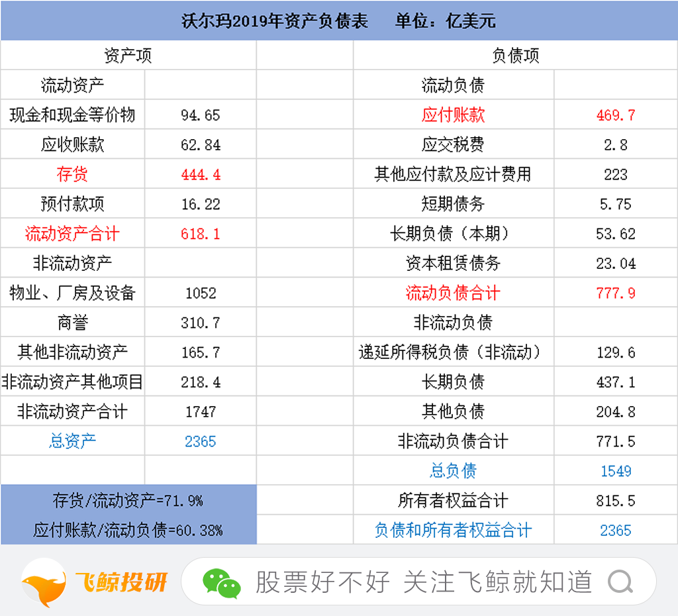The image size is (678, 616).
Task: Click the blue 负债和所有者权益合计 label
Action: point(453,531)
